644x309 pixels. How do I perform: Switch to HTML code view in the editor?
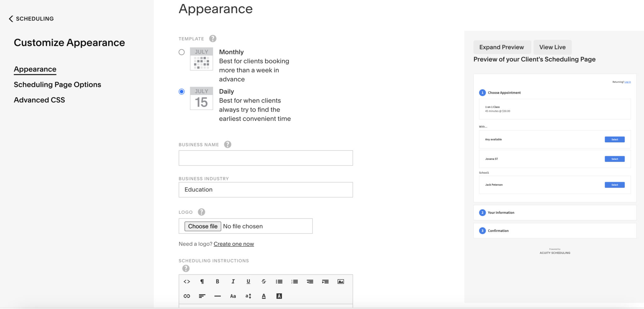tap(187, 281)
